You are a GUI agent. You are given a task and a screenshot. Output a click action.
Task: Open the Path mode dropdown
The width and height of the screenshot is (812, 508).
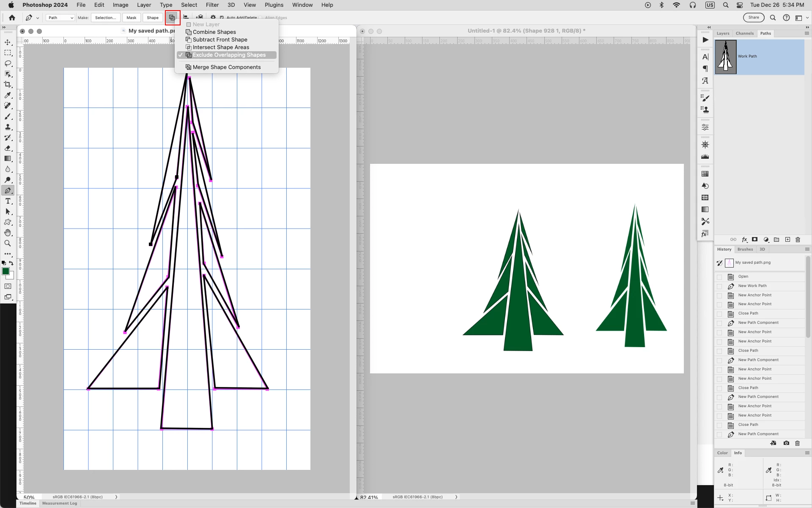60,18
